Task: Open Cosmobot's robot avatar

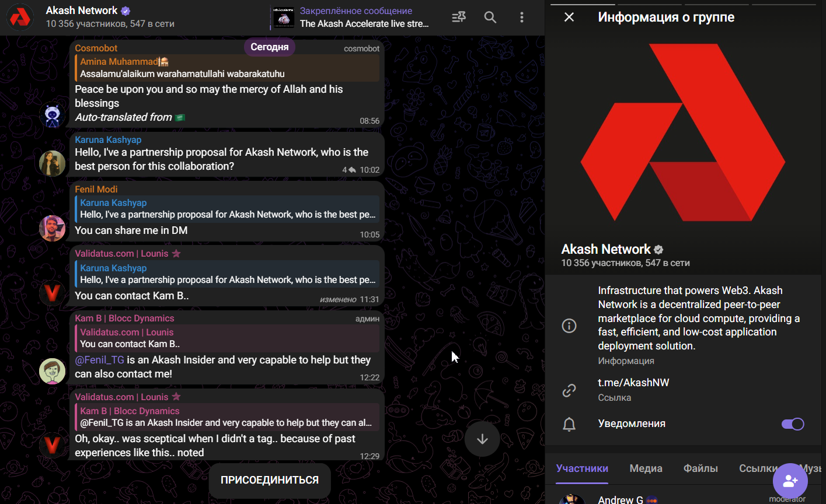Action: pos(53,114)
